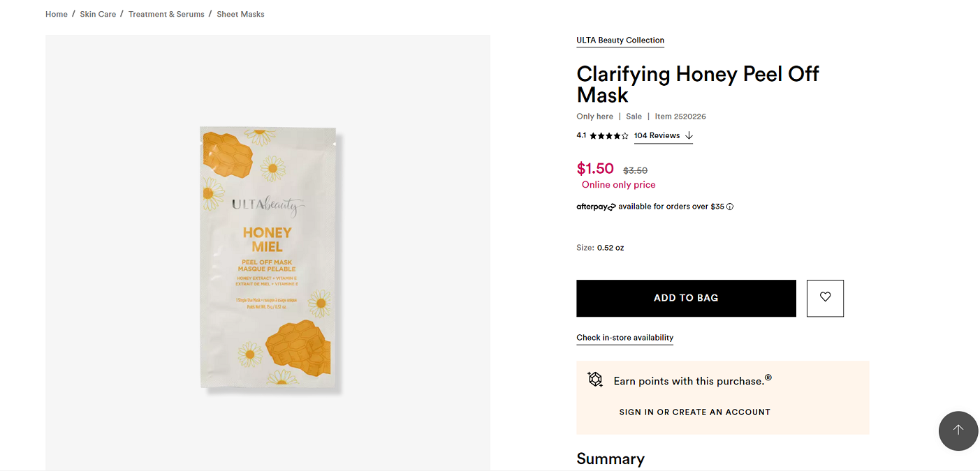
Task: Navigate to Home via breadcrumb
Action: tap(56, 13)
